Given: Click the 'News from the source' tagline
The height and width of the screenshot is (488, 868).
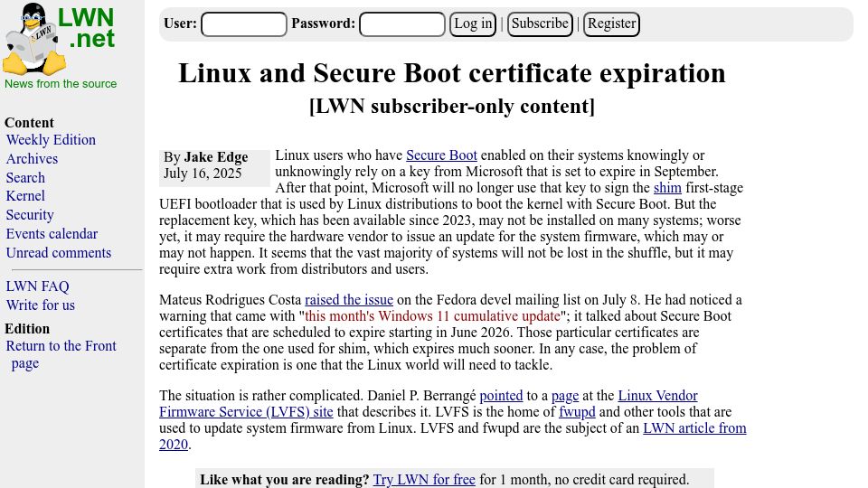Looking at the screenshot, I should pyautogui.click(x=61, y=83).
